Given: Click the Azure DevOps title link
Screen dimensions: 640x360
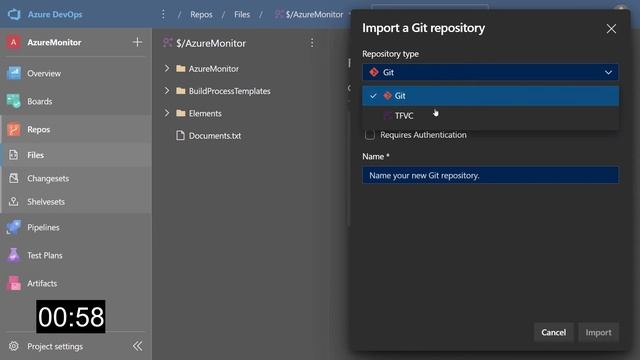Looking at the screenshot, I should tap(55, 14).
